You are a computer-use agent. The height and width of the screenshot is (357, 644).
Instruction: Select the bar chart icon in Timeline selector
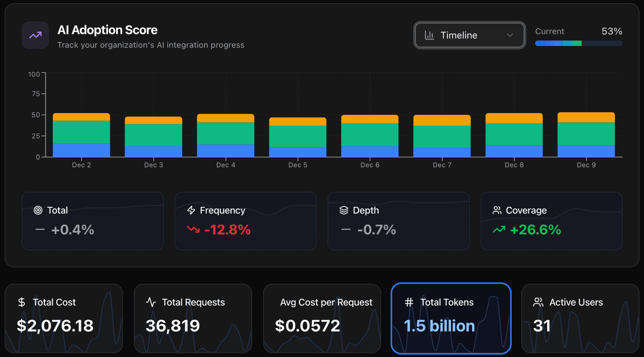[x=430, y=35]
